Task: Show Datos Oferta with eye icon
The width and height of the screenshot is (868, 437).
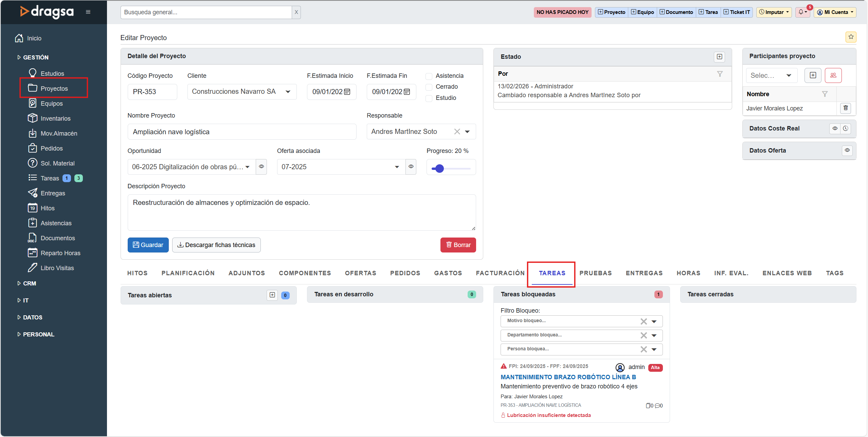Action: 847,151
